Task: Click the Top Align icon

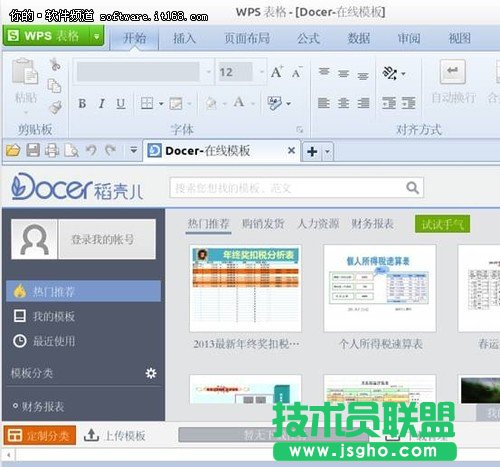Action: (x=324, y=71)
